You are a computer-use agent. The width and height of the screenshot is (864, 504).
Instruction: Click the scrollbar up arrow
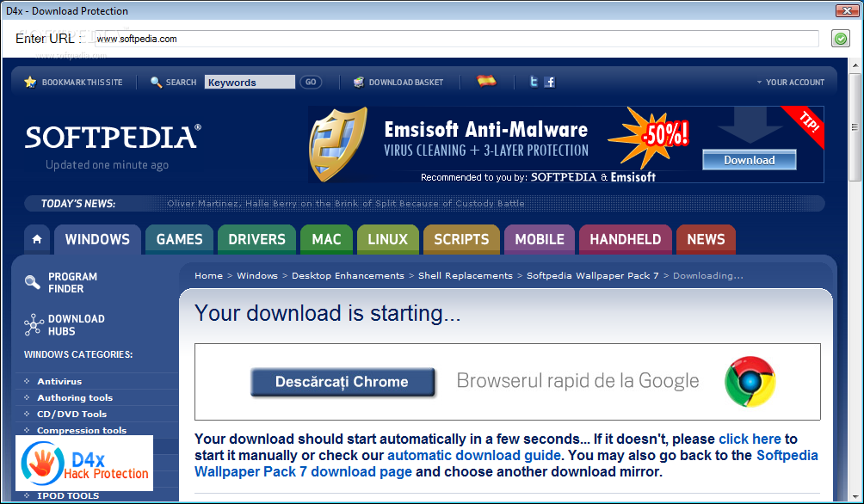tap(855, 65)
